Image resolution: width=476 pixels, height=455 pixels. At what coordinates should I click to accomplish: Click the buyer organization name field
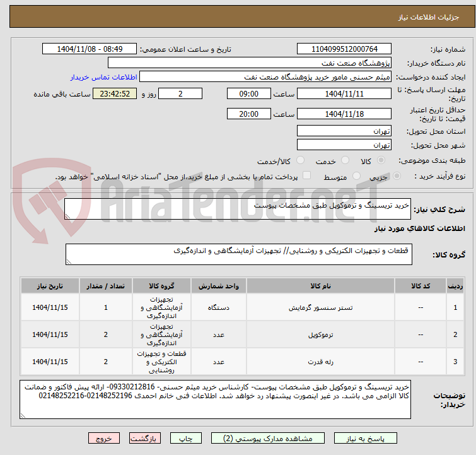[250, 63]
